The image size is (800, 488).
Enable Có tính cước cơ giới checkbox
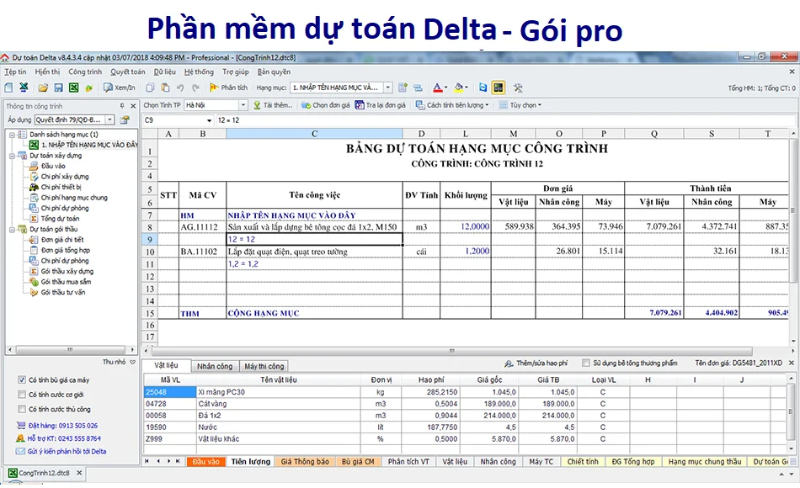click(x=21, y=394)
